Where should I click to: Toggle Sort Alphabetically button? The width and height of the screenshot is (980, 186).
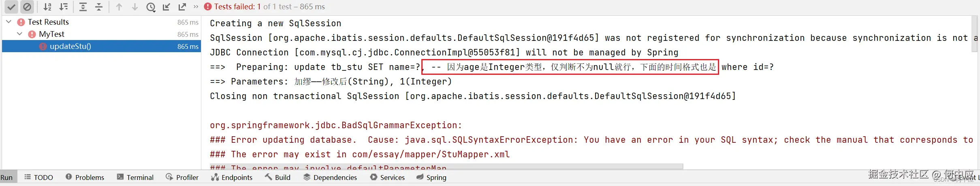pos(47,7)
